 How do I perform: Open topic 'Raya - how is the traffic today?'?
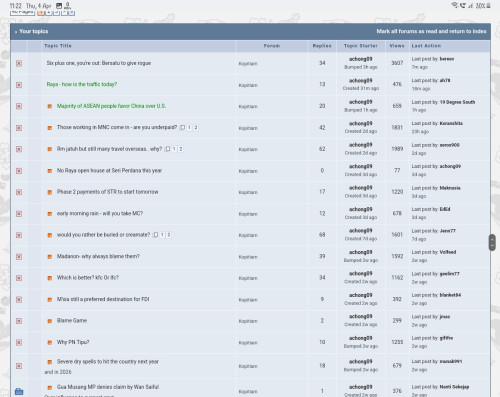coord(82,84)
